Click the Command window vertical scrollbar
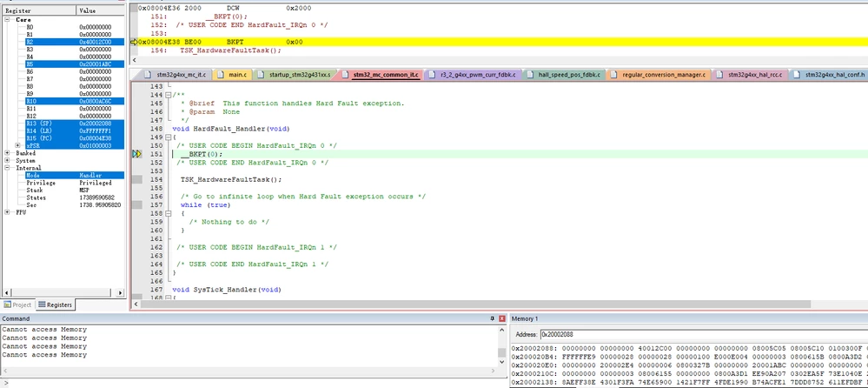This screenshot has width=868, height=388. pyautogui.click(x=501, y=352)
